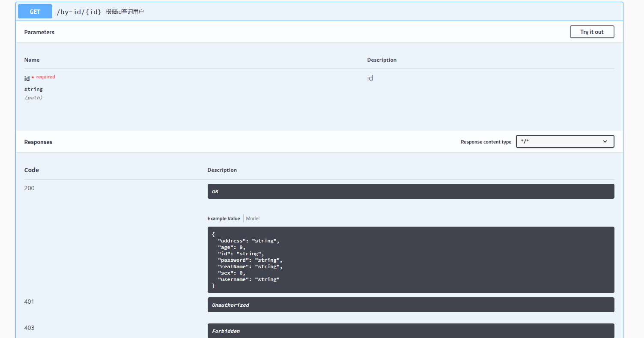Image resolution: width=644 pixels, height=338 pixels.
Task: Click the OK response description box
Action: 411,191
